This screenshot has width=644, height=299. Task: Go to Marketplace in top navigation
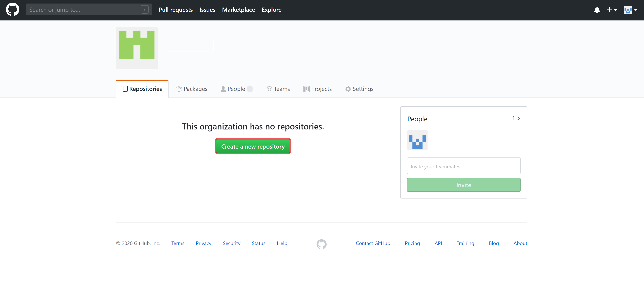238,10
